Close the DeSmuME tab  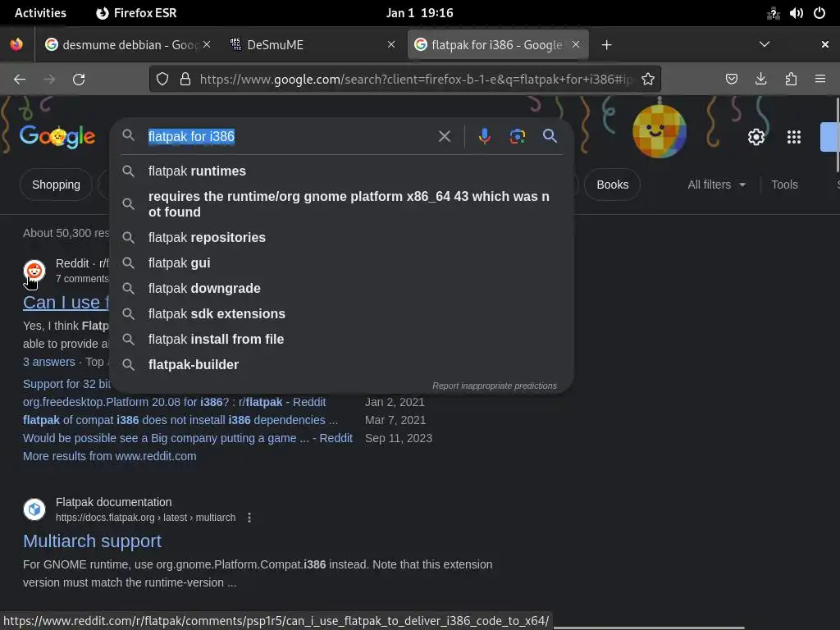click(391, 44)
